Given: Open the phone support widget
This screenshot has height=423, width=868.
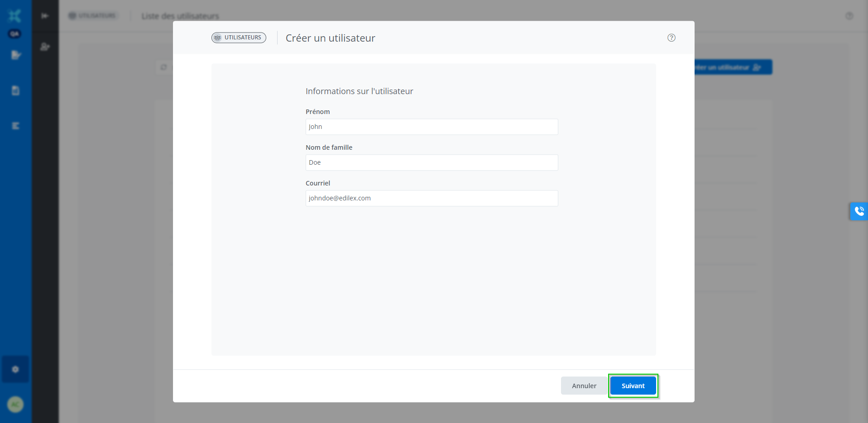Looking at the screenshot, I should (858, 211).
